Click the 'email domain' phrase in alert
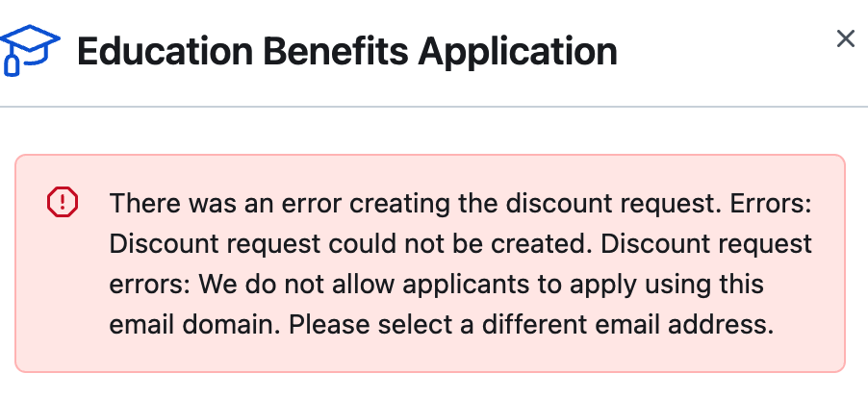This screenshot has width=868, height=398. [196, 325]
